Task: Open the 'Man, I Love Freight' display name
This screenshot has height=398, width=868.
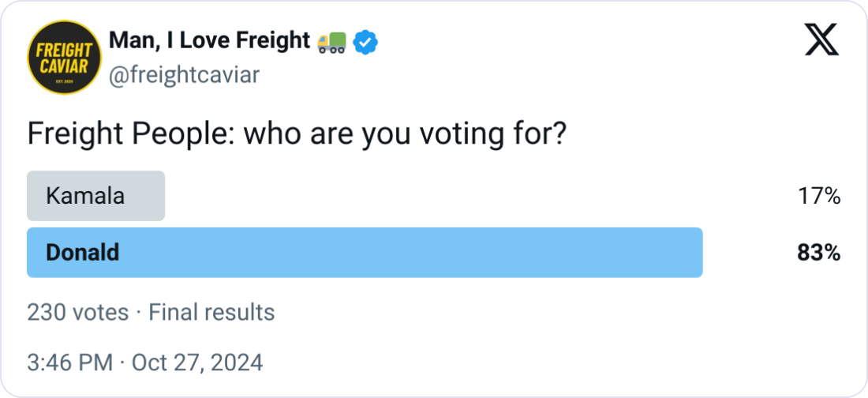Action: [x=209, y=40]
